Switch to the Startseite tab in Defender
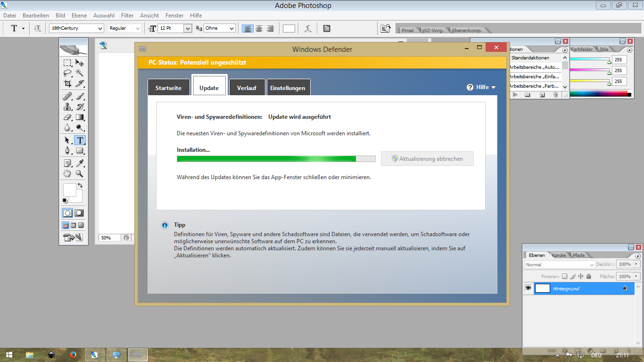Image resolution: width=644 pixels, height=362 pixels. (168, 88)
